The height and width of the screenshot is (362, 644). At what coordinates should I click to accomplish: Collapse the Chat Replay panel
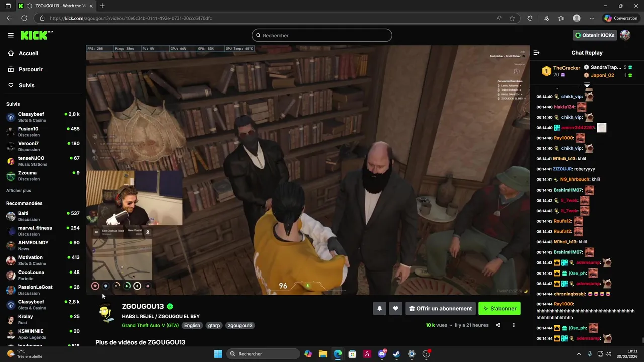(536, 53)
